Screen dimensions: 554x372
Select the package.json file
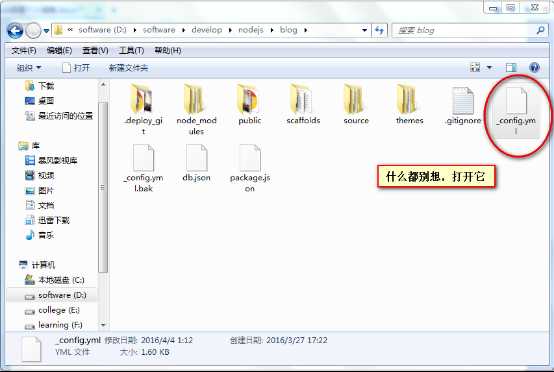249,168
